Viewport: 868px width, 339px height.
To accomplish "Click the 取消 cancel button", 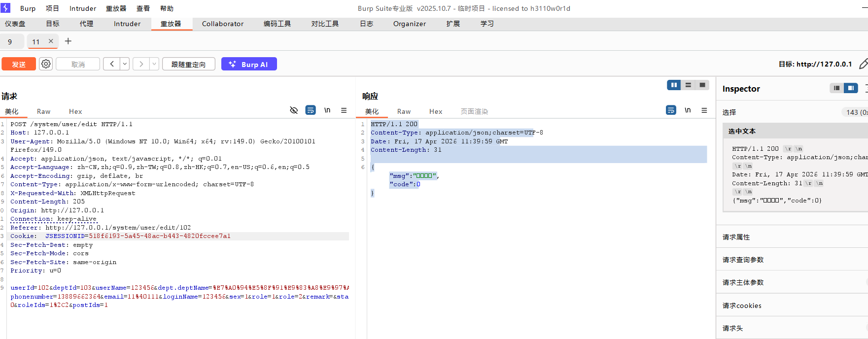I will coord(78,64).
